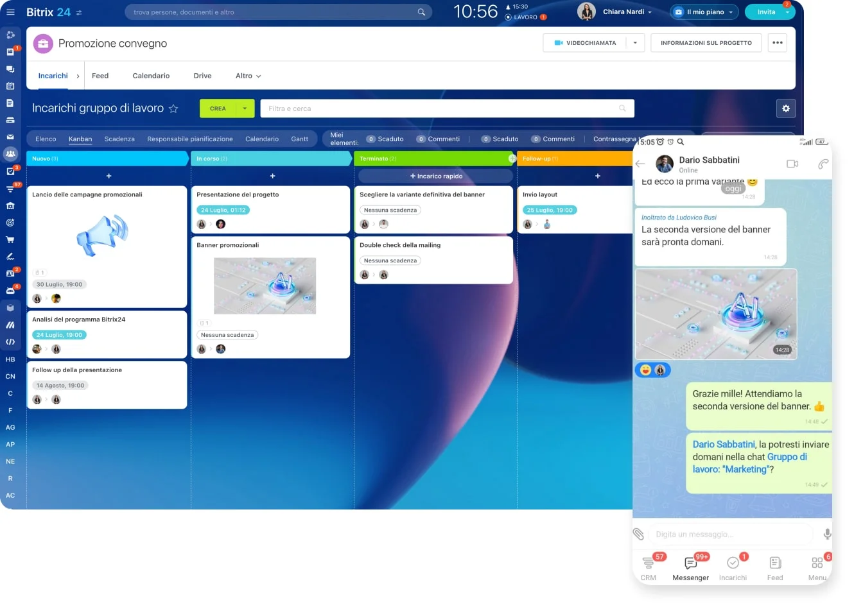The width and height of the screenshot is (863, 616).
Task: Expand the Altro menu
Action: click(248, 76)
